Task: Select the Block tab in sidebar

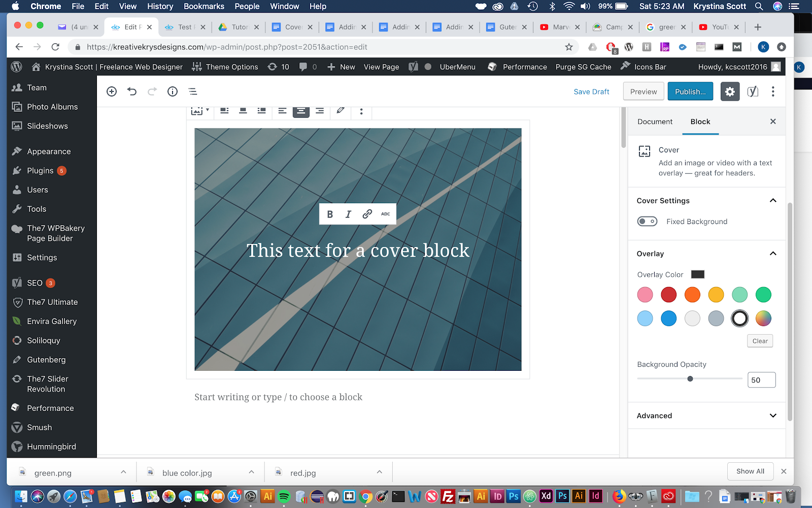Action: [700, 122]
